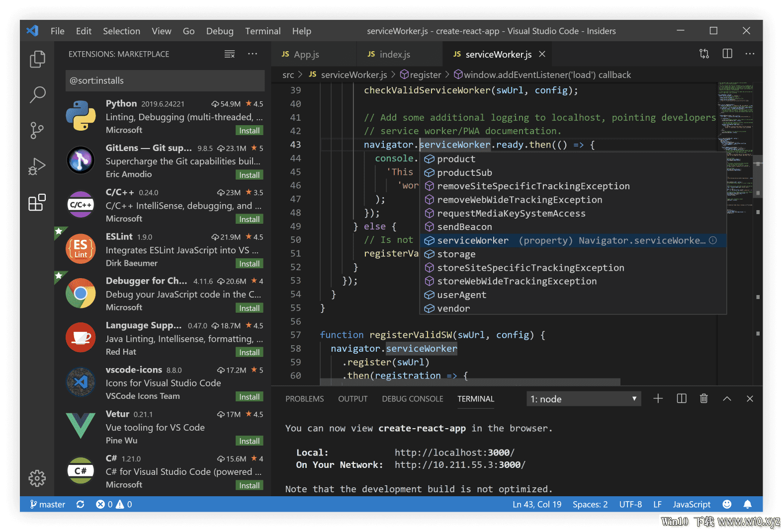This screenshot has width=783, height=532.
Task: Open the Terminal menu
Action: pyautogui.click(x=263, y=31)
